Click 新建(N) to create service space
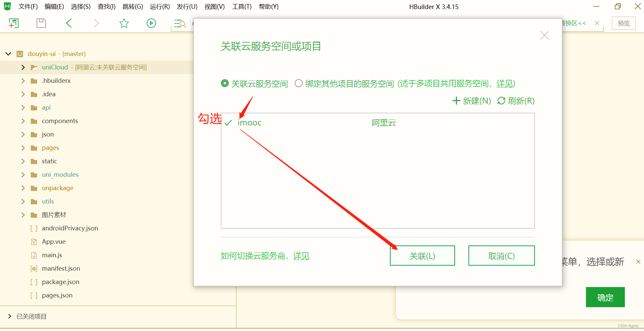The image size is (644, 331). [x=472, y=101]
